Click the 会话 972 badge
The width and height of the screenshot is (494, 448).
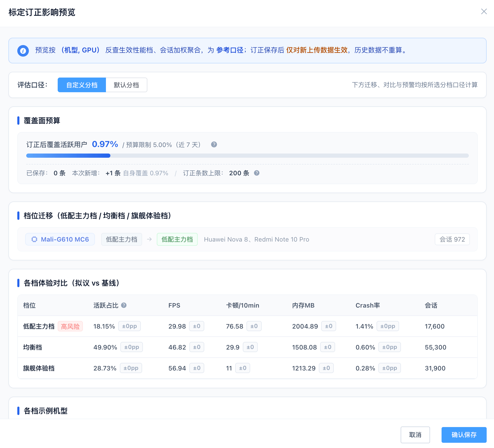(x=452, y=239)
